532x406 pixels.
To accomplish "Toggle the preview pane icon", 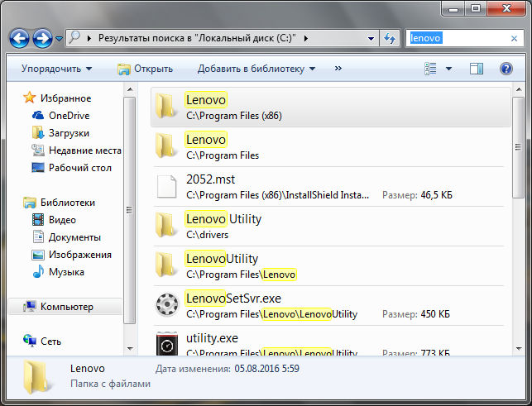I will point(477,69).
